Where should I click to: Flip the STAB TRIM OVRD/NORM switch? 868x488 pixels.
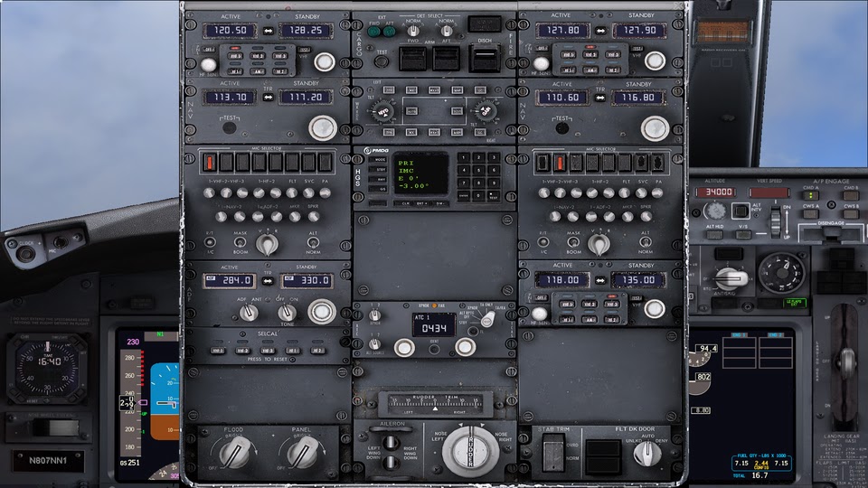click(x=553, y=453)
